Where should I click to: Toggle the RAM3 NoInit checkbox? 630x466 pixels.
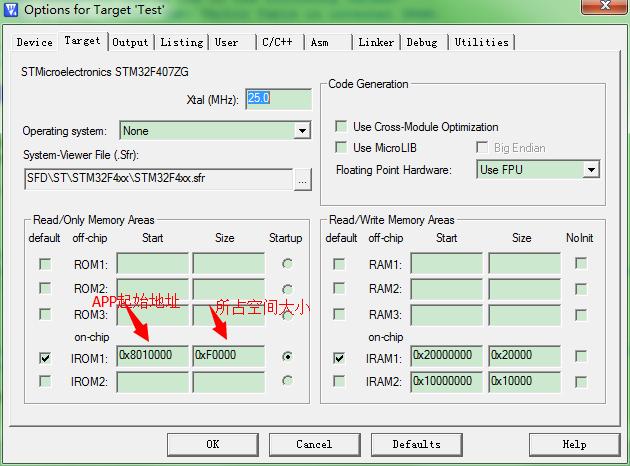pos(581,315)
